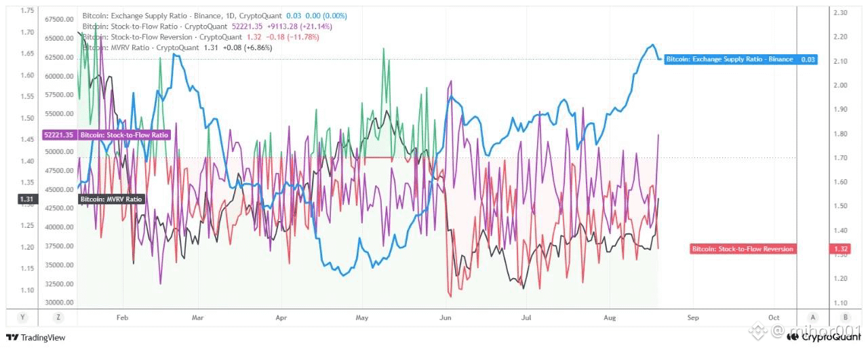Click the purple Stock-to-Flow Ratio series label
Screen dimensions: 868x348
124,135
